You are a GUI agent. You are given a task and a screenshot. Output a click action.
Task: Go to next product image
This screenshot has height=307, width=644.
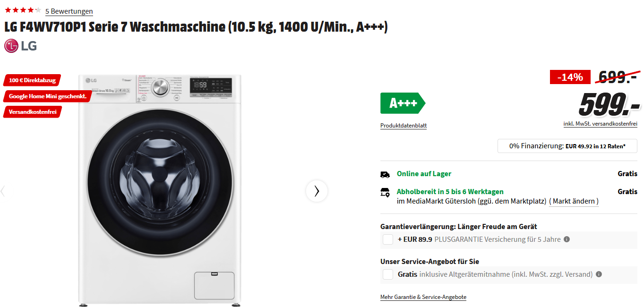tap(317, 191)
